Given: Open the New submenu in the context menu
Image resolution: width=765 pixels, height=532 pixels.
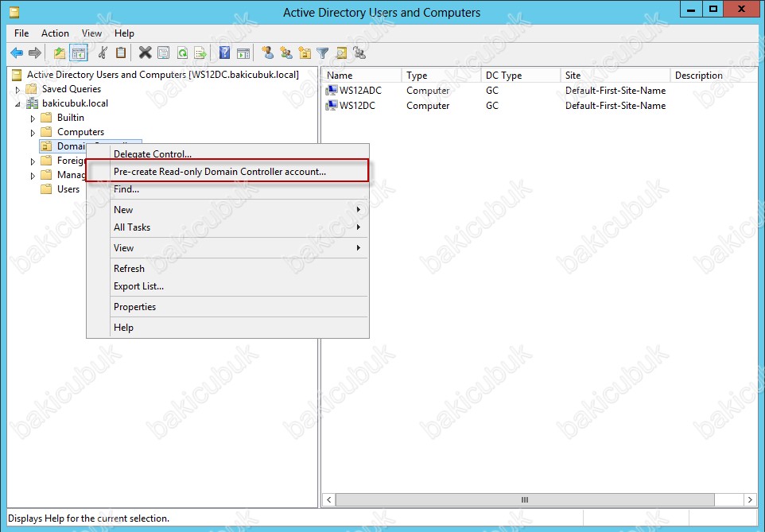Looking at the screenshot, I should pyautogui.click(x=227, y=209).
